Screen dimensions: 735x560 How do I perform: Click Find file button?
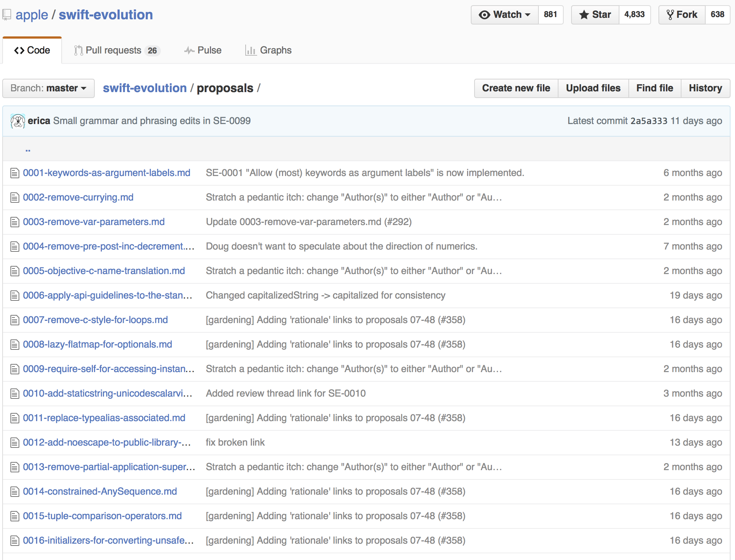(655, 88)
